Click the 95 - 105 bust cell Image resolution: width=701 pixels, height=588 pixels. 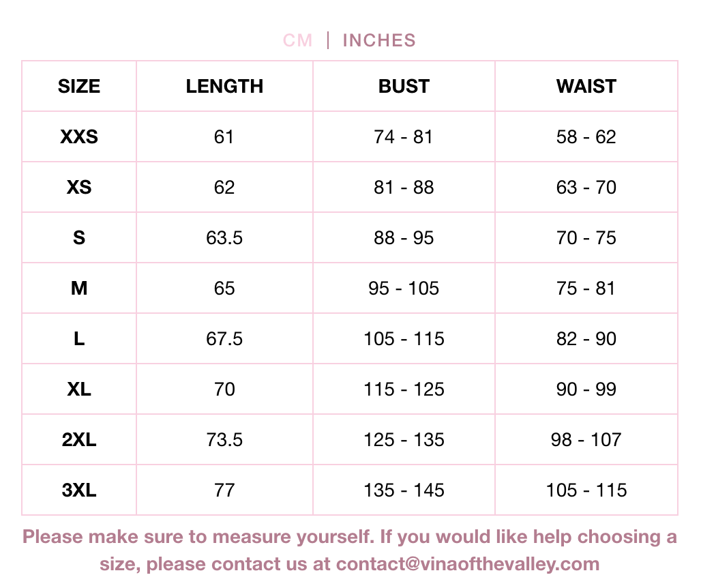[404, 289]
